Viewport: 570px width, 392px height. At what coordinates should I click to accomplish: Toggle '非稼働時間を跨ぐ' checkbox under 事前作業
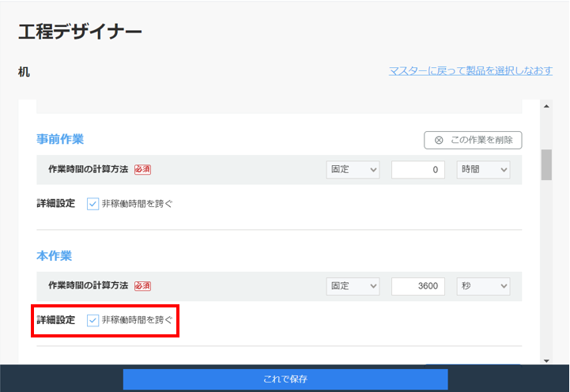pos(92,204)
